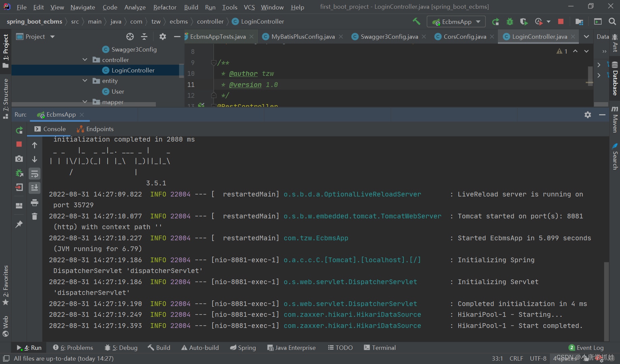Switch to CorsConfig.java tab

465,36
